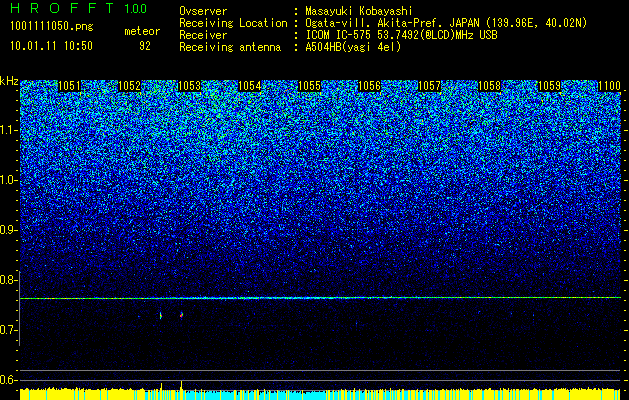The width and height of the screenshot is (629, 400).
Task: Click the 1054 time marker
Action: (x=250, y=86)
